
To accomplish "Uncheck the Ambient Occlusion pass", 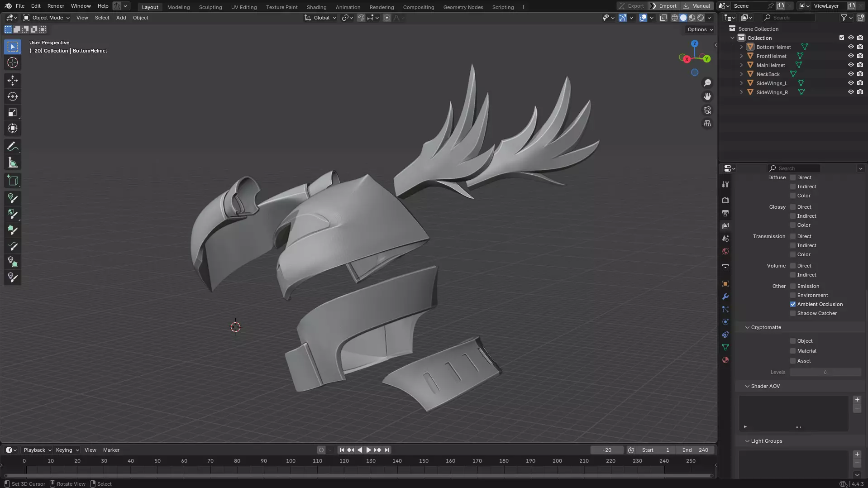I will (x=793, y=304).
